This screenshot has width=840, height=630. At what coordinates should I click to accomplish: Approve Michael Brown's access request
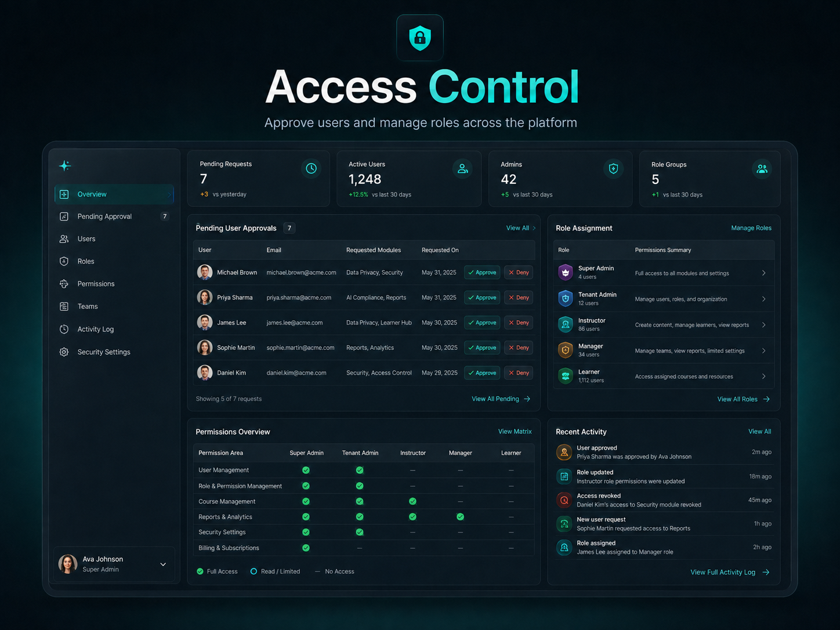(482, 273)
